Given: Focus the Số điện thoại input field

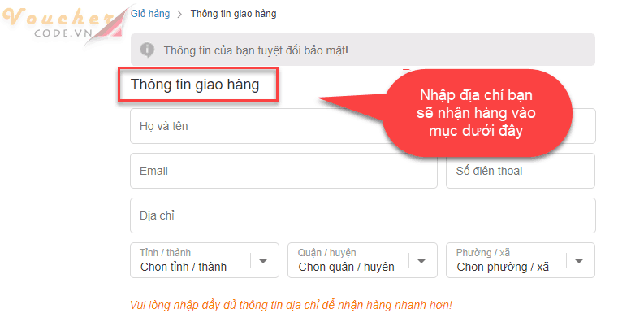Looking at the screenshot, I should click(521, 171).
